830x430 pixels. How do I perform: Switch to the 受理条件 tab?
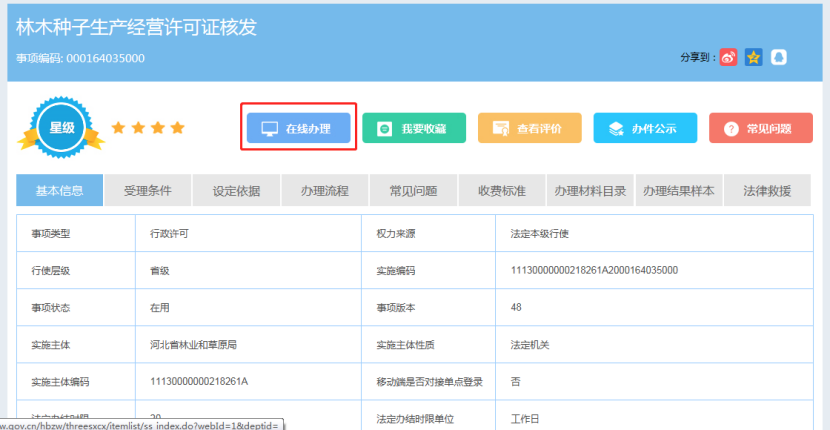[147, 190]
